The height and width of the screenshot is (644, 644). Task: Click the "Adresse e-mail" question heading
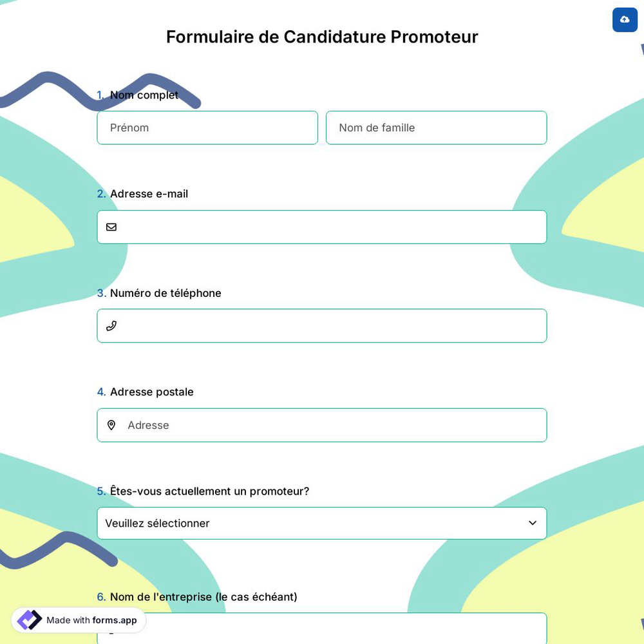coord(149,193)
